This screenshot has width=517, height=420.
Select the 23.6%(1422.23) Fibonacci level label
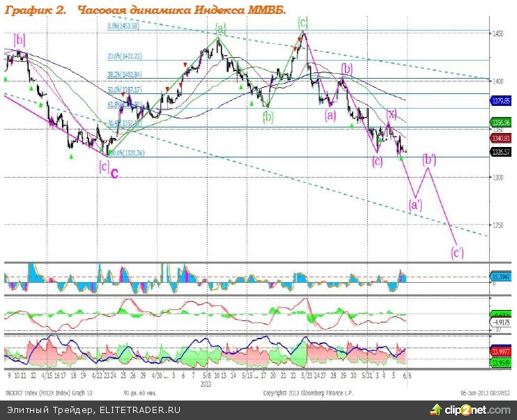coord(124,56)
